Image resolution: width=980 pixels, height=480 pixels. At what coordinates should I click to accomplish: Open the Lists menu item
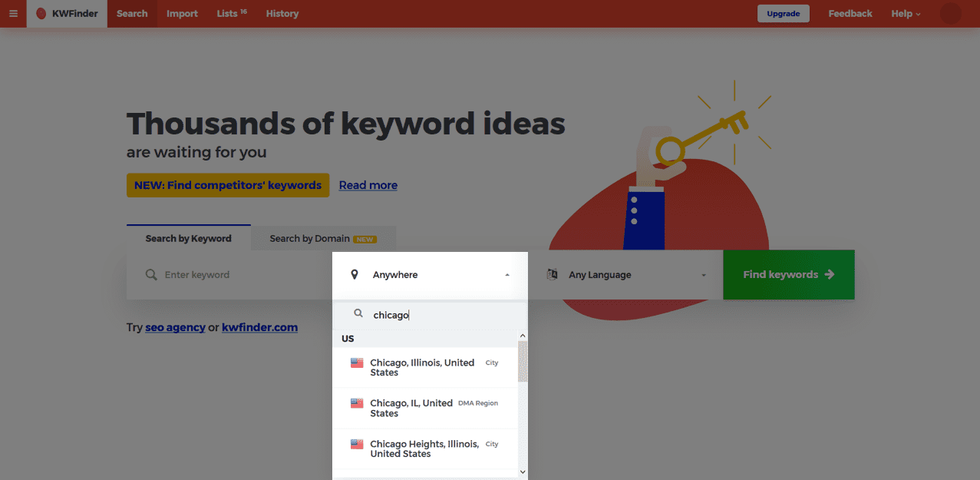point(226,13)
